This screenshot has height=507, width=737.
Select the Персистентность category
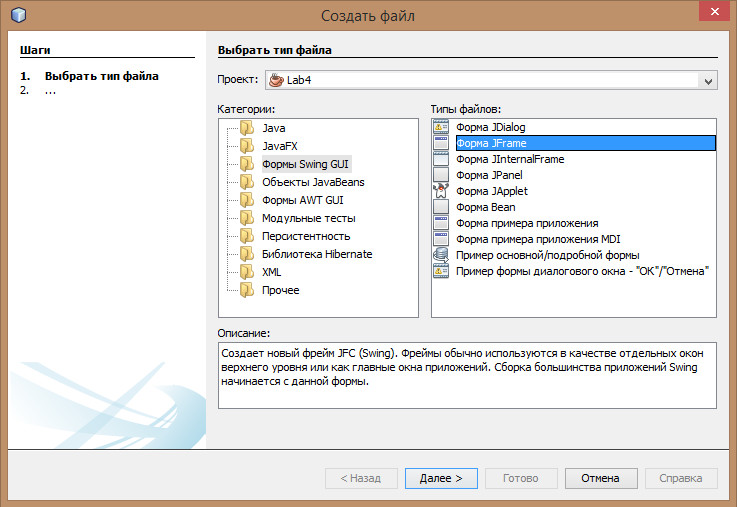306,236
